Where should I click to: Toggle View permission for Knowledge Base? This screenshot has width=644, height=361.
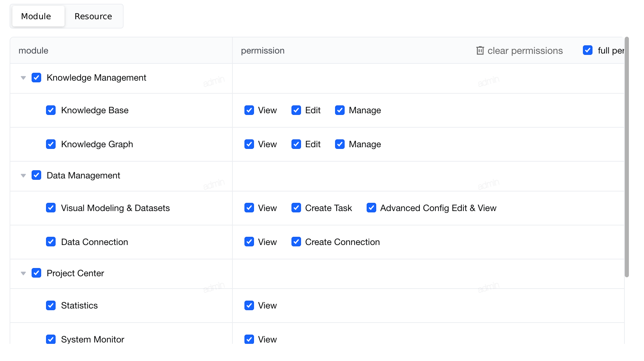coord(249,110)
